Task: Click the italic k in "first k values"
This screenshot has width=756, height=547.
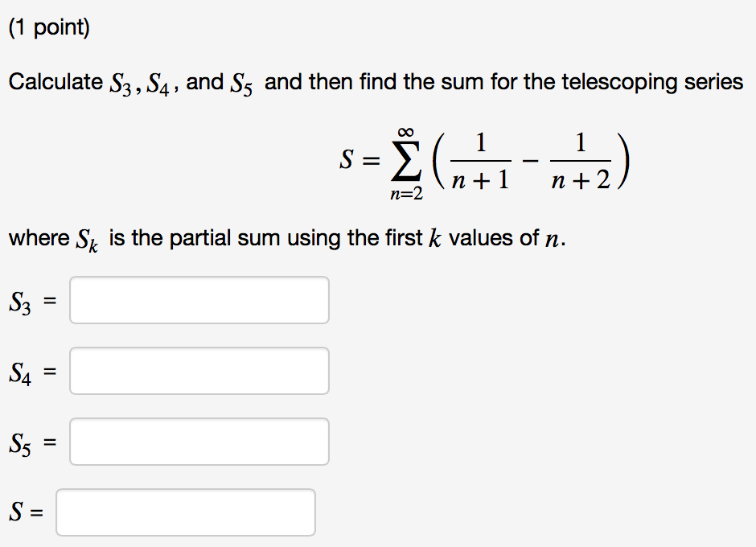Action: [433, 239]
